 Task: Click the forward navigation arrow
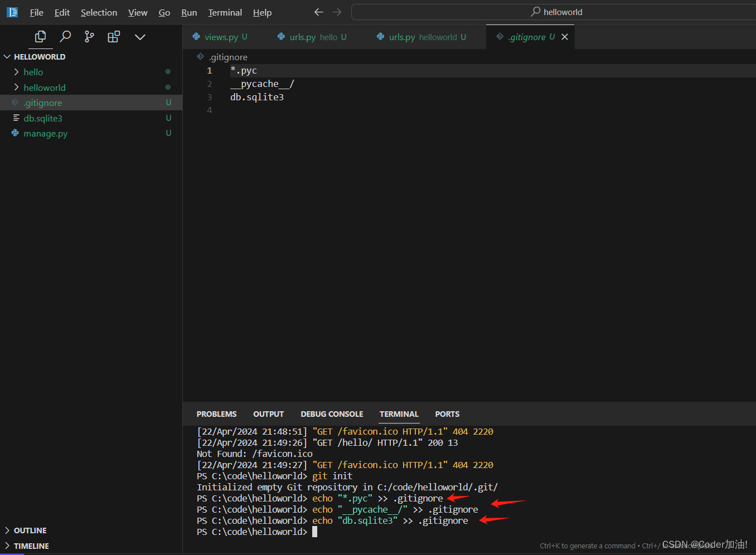tap(337, 12)
